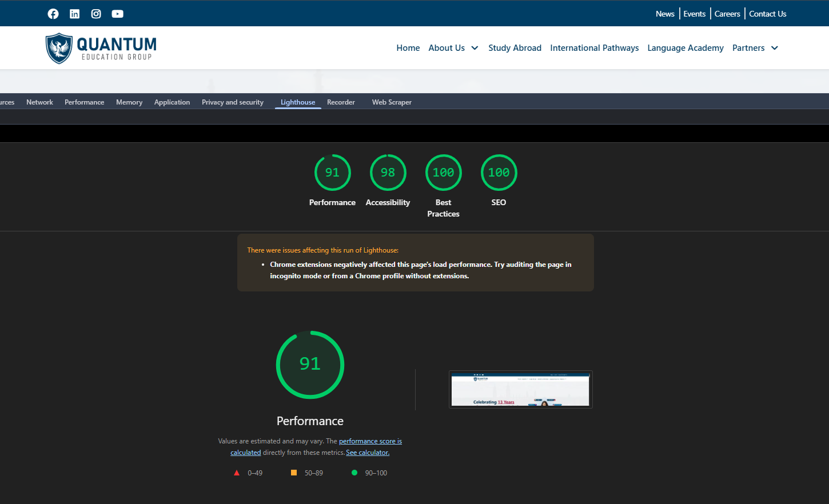Open the Facebook social icon
This screenshot has height=504, width=829.
click(x=53, y=14)
